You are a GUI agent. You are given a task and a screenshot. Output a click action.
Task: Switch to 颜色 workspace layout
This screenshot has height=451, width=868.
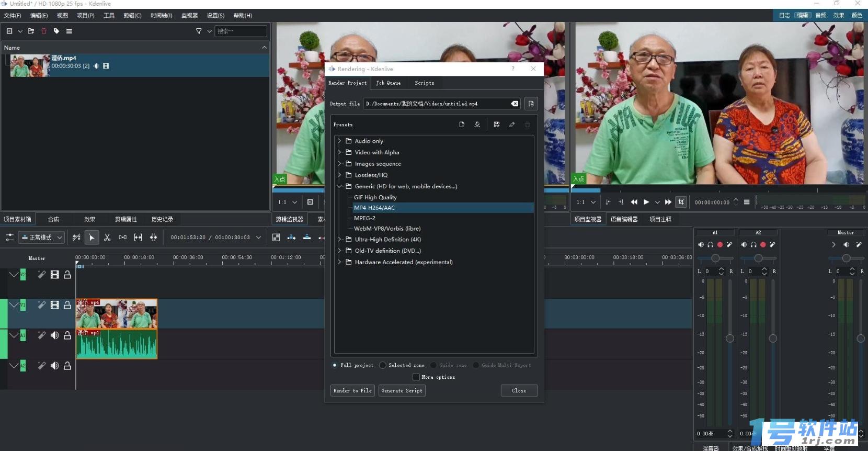[857, 15]
